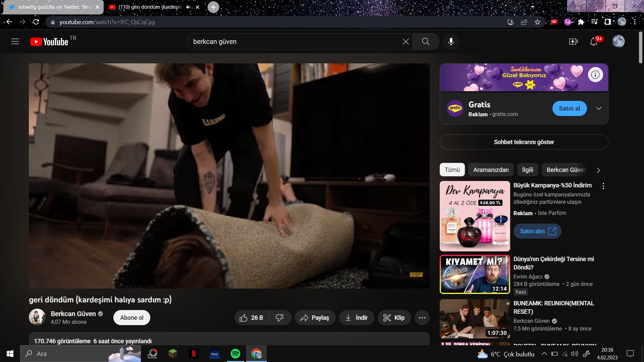644x362 pixels.
Task: Click the search magnifier button
Action: pyautogui.click(x=426, y=42)
